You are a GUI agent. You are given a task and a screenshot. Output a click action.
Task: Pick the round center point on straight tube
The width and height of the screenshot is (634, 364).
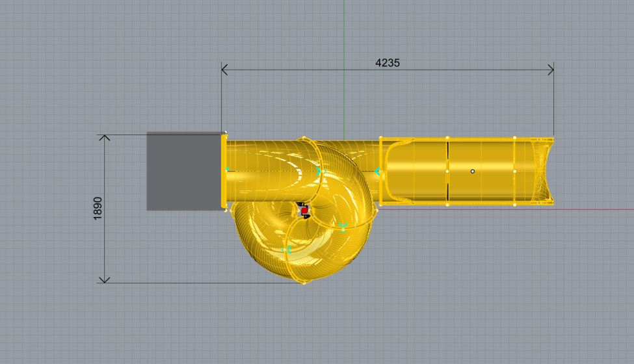point(473,172)
